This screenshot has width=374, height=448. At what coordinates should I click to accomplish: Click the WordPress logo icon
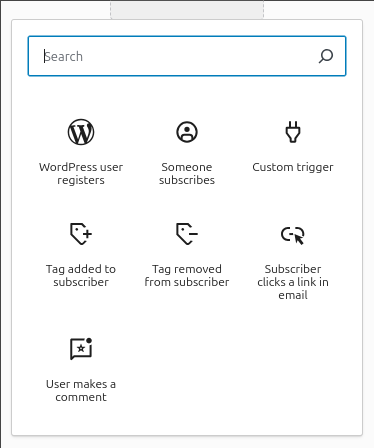(x=81, y=132)
